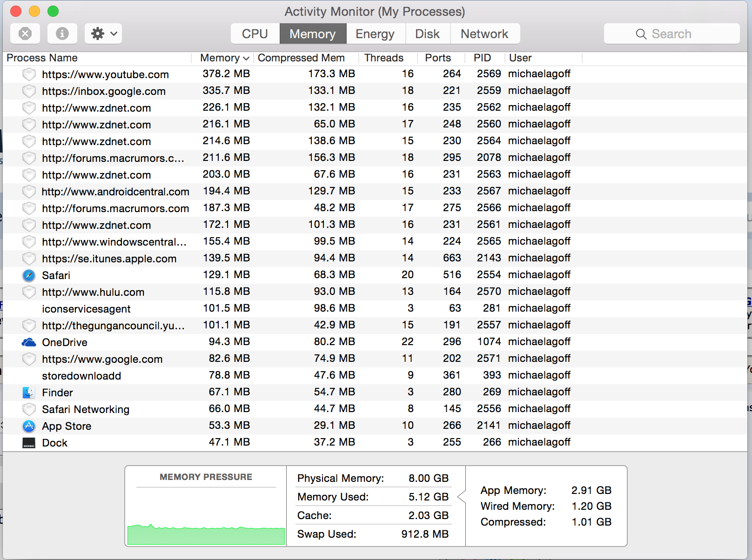Image resolution: width=752 pixels, height=560 pixels.
Task: Click shield icon beside http://www.androidcentral.com
Action: tap(29, 192)
